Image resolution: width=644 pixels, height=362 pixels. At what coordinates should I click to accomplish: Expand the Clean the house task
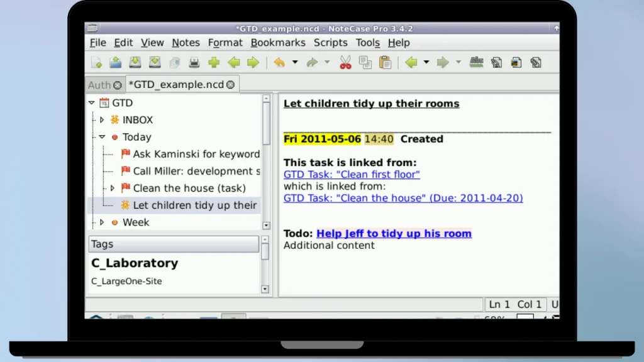[x=112, y=188]
